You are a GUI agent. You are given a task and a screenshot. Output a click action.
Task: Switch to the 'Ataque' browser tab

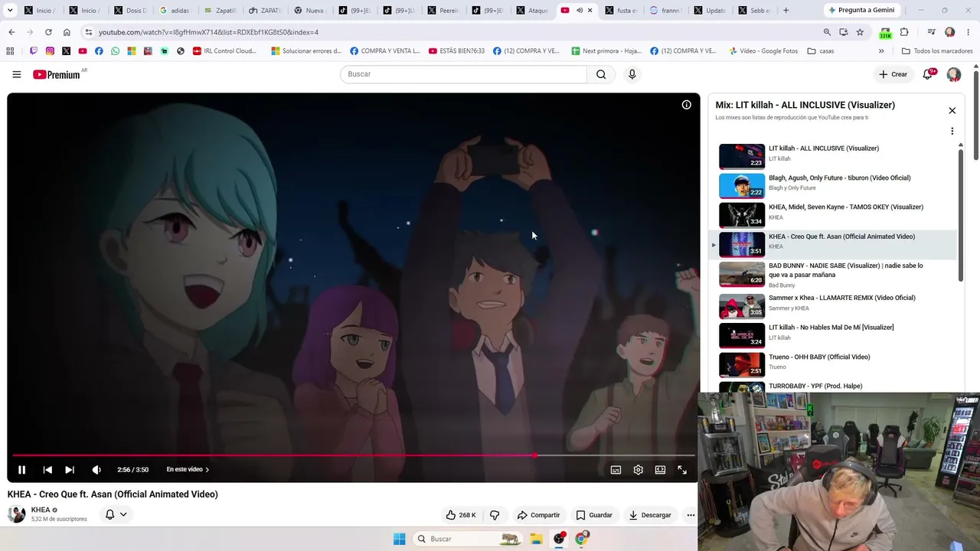tap(532, 11)
